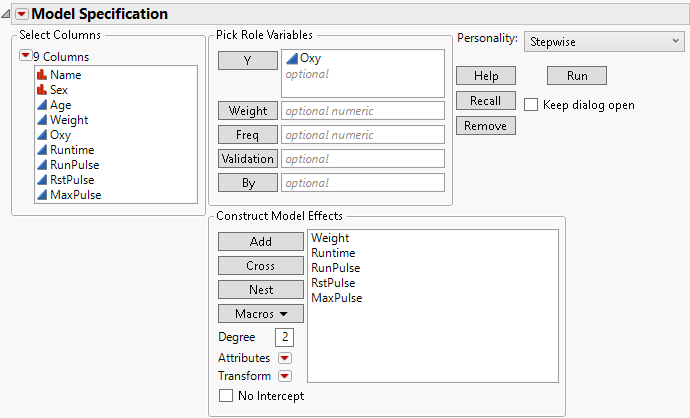The height and width of the screenshot is (418, 690).
Task: Select Runtime in the model effects list
Action: [x=333, y=253]
